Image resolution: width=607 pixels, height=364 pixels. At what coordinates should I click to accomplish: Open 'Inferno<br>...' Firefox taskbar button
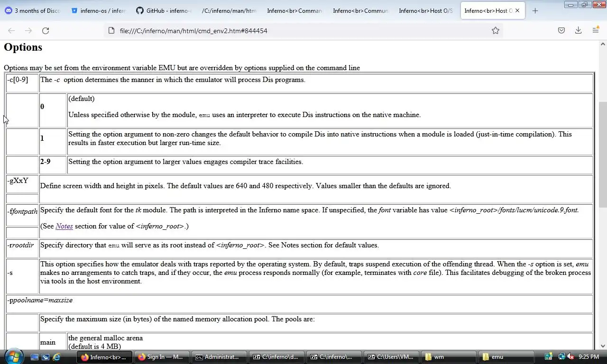[104, 357]
